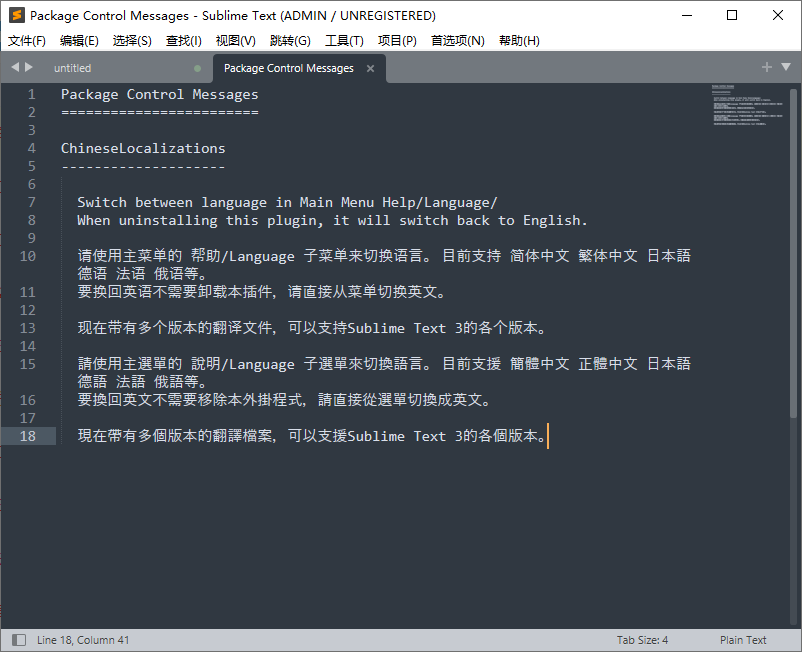802x652 pixels.
Task: Click the Line 18, Column 41 status indicator
Action: click(82, 639)
